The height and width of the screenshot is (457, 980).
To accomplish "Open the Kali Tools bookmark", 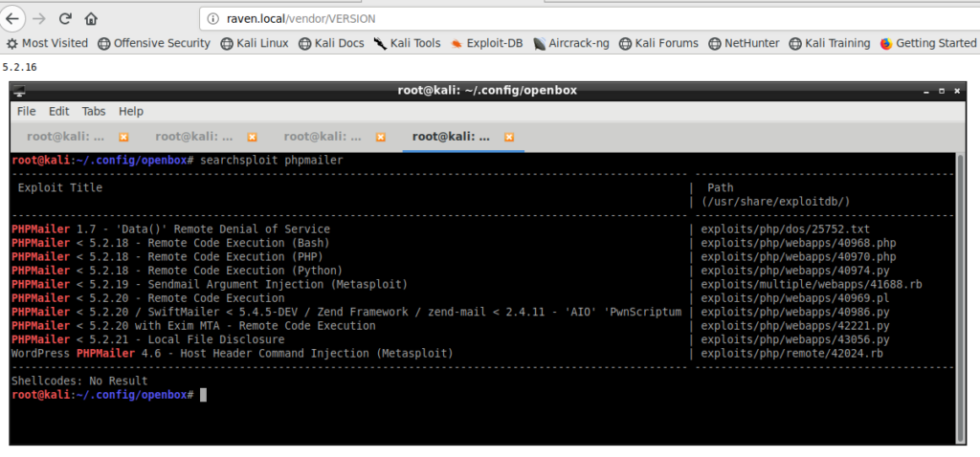I will point(407,43).
